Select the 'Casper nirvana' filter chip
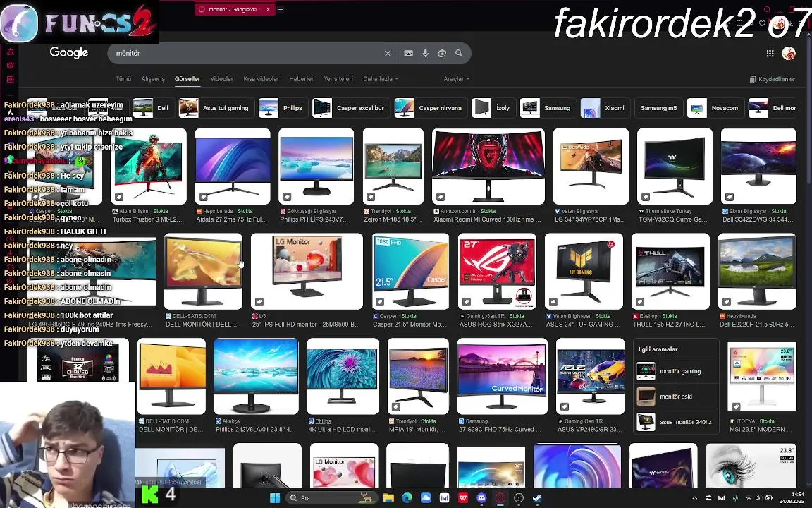The image size is (812, 508). tap(431, 108)
